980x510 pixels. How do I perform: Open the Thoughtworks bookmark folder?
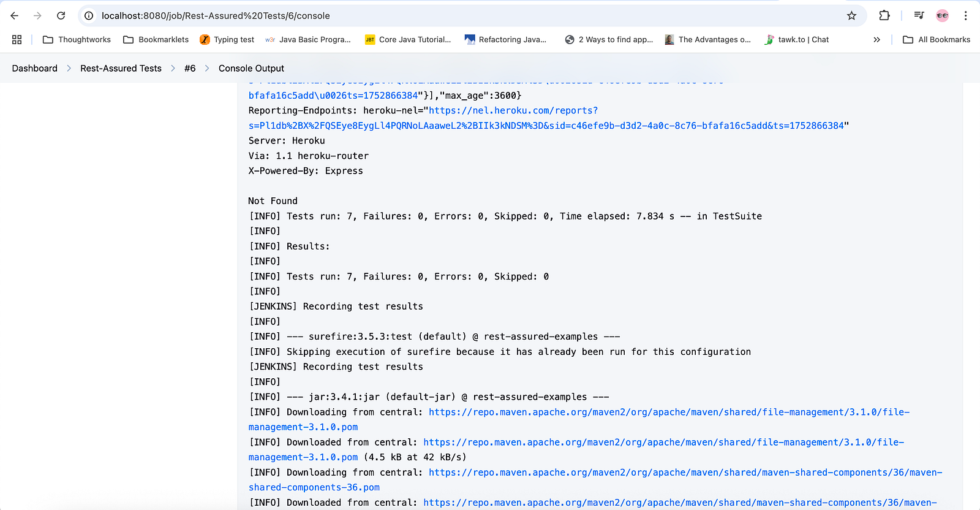[77, 40]
